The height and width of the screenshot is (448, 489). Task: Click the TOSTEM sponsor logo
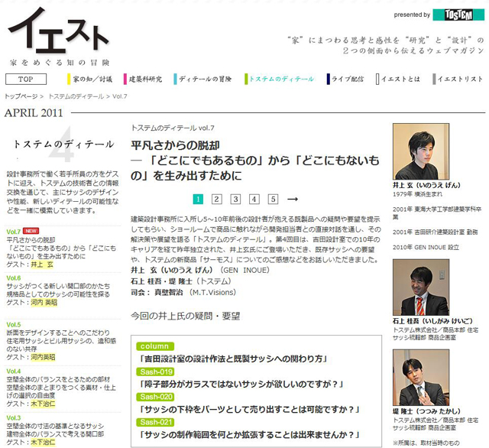458,15
